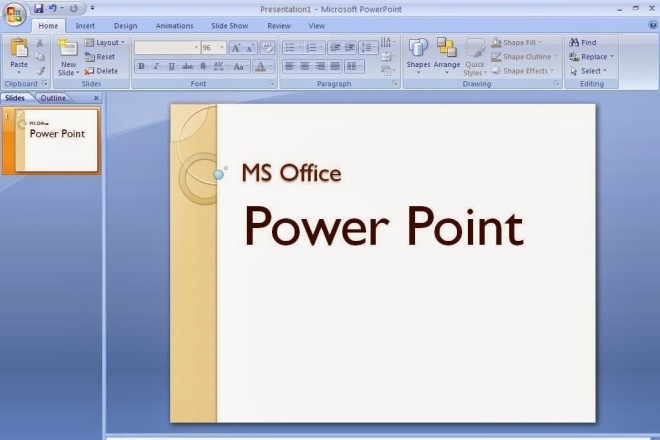Open the font size dropdown showing 96

[213, 48]
